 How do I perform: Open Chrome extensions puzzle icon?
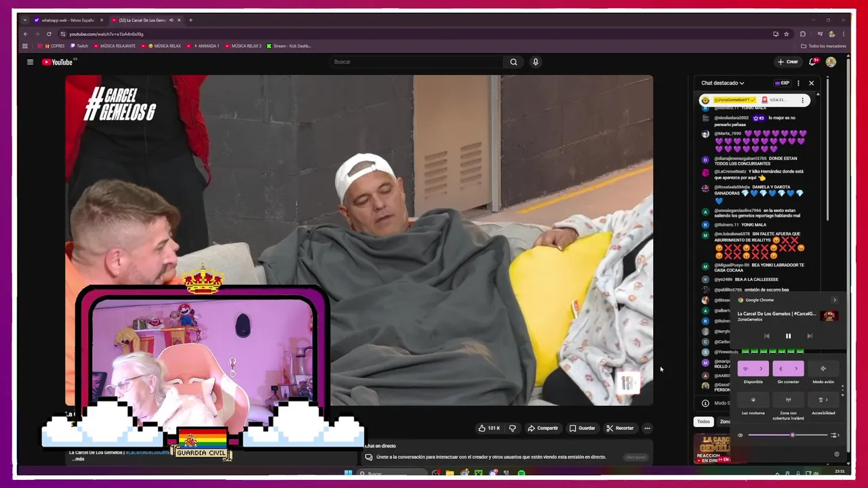point(803,34)
